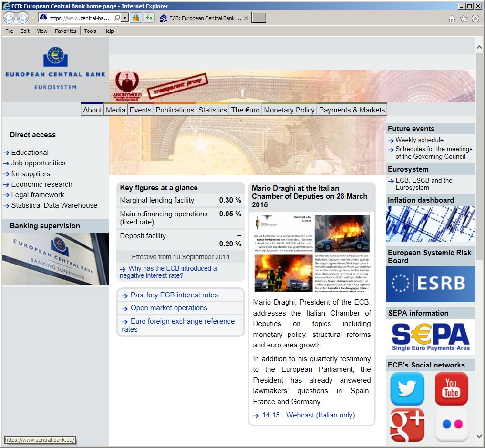Open the Home page icon
Screen dimensions: 485x448
coord(452,19)
